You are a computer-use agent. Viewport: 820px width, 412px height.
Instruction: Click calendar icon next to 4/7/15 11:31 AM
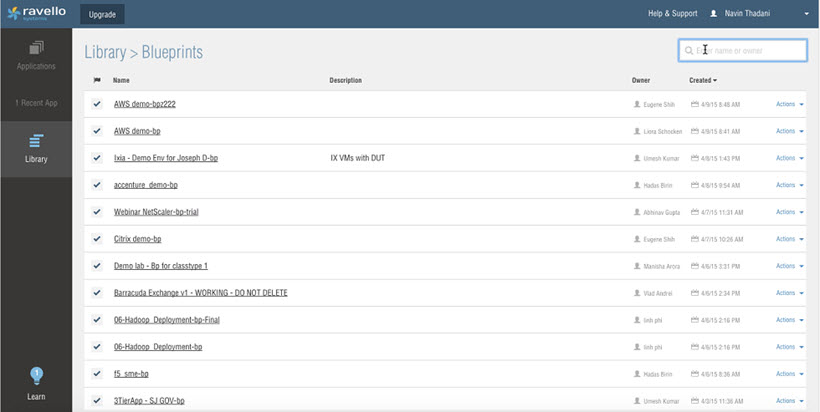coord(695,212)
